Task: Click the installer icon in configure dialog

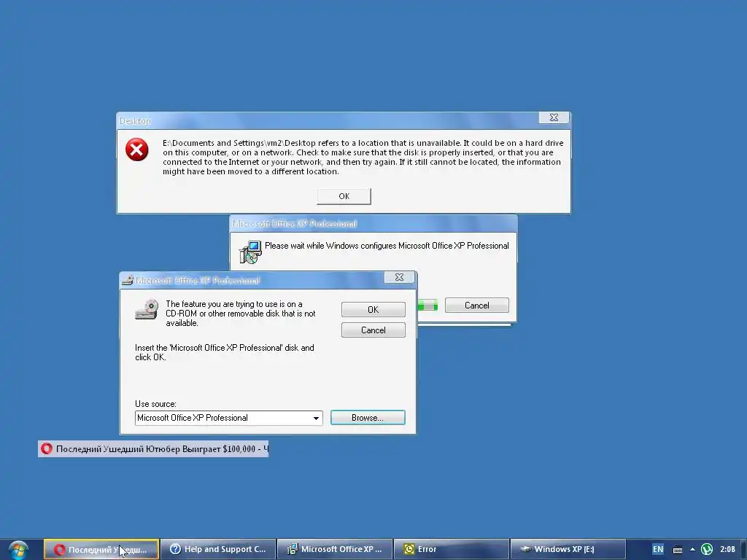Action: [x=250, y=252]
